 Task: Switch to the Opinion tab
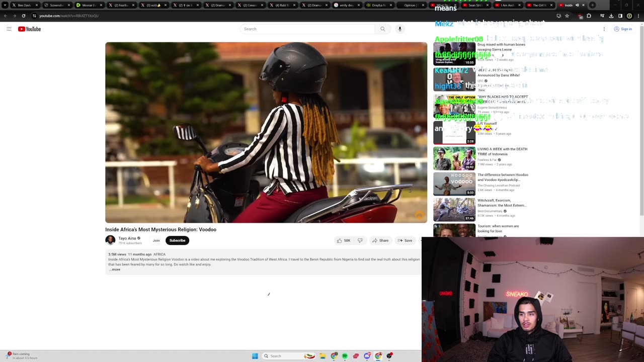(x=411, y=5)
